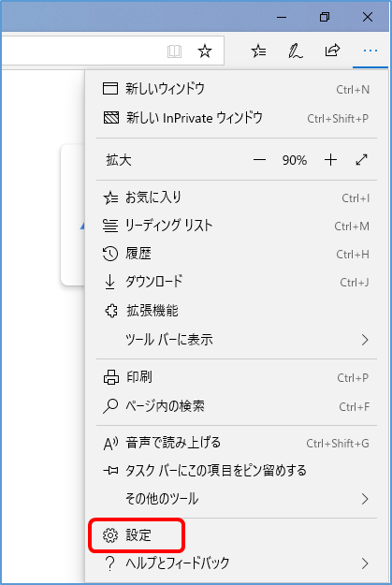Image resolution: width=392 pixels, height=585 pixels.
Task: Choose 印刷 print option
Action: [x=237, y=377]
